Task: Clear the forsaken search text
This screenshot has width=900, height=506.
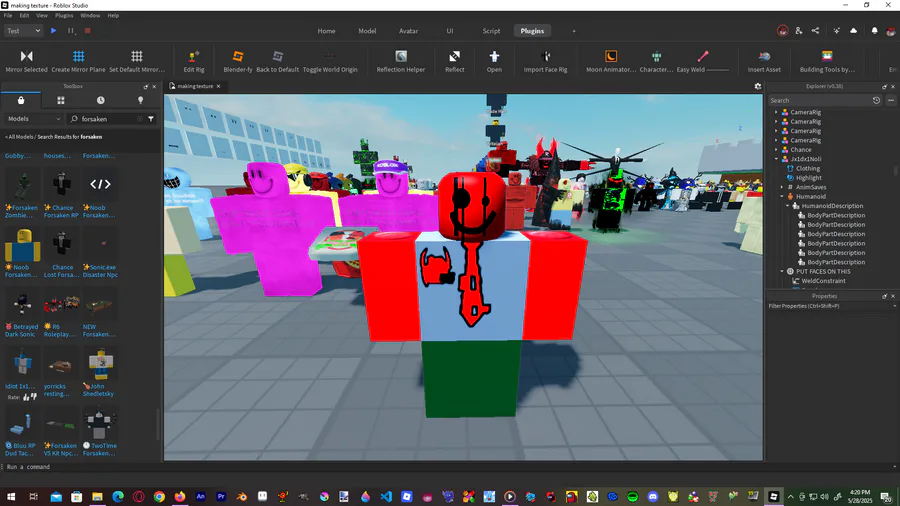Action: pos(139,119)
